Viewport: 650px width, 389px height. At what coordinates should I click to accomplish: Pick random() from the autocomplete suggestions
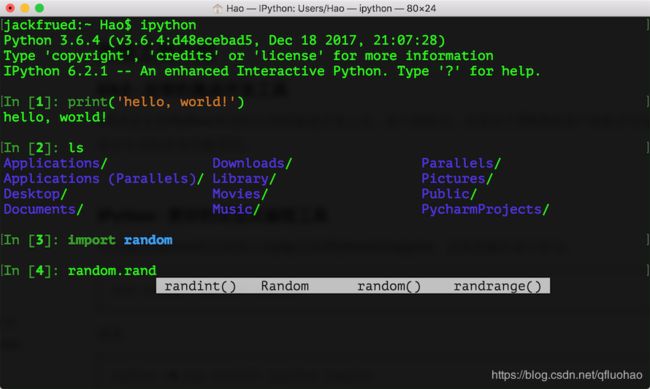(389, 286)
